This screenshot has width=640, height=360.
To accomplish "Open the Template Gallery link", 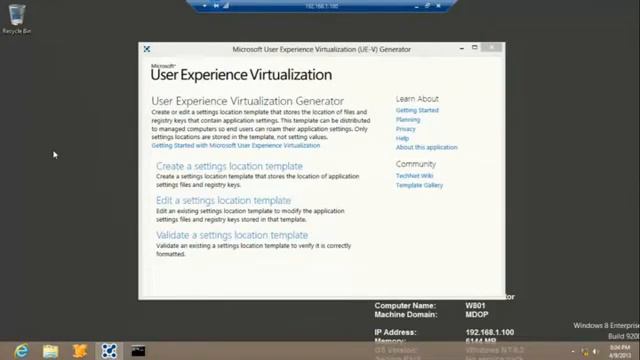I will tap(419, 185).
